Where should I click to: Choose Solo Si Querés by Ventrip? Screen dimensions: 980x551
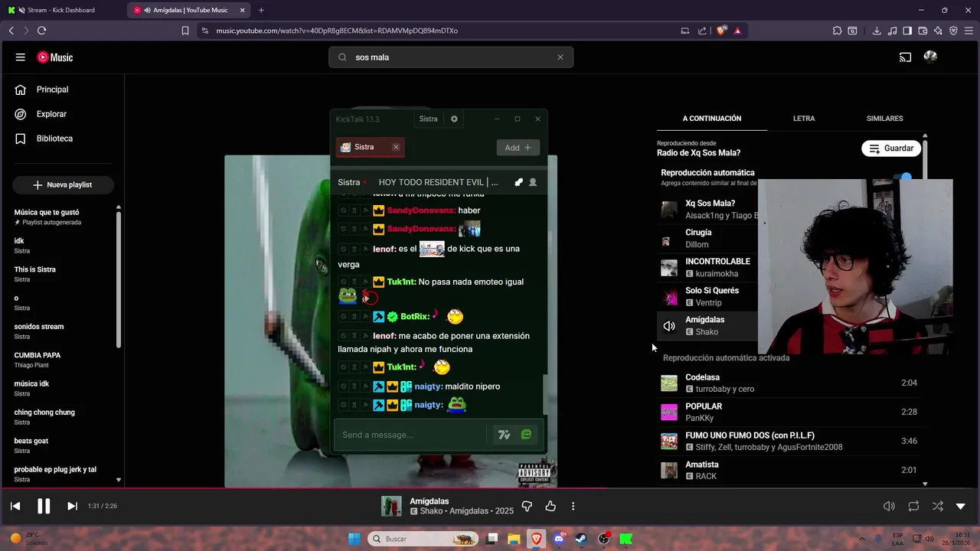coord(707,296)
